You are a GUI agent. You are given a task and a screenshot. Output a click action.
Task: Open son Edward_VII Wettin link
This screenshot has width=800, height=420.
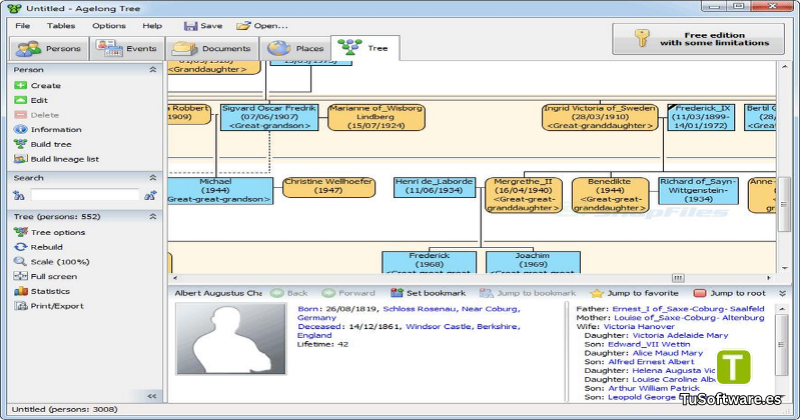[648, 344]
